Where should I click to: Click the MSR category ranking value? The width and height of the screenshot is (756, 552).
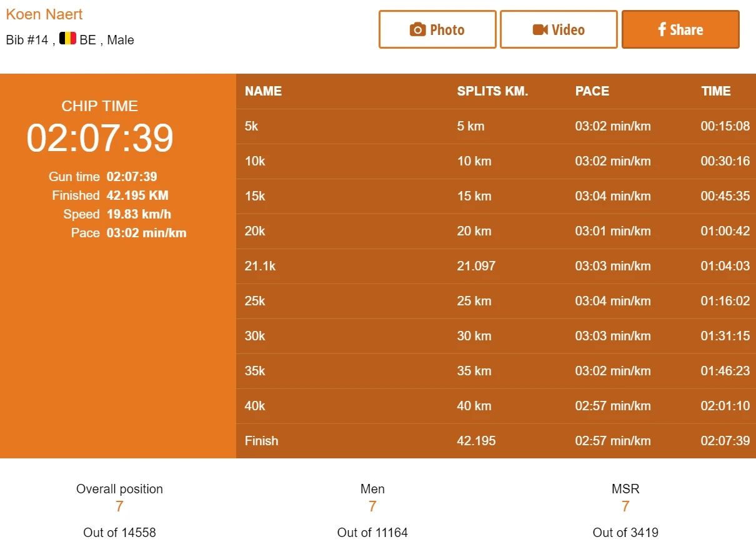pos(625,506)
